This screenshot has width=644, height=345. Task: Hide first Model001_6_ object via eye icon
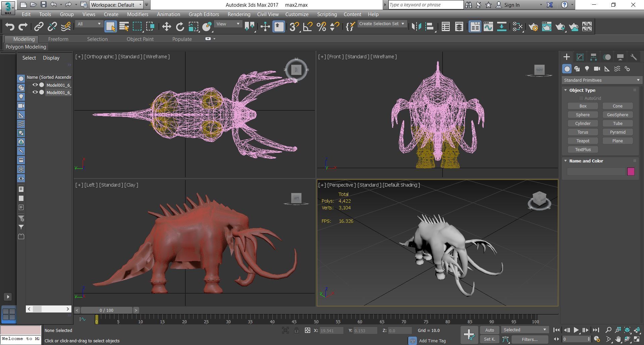point(35,85)
